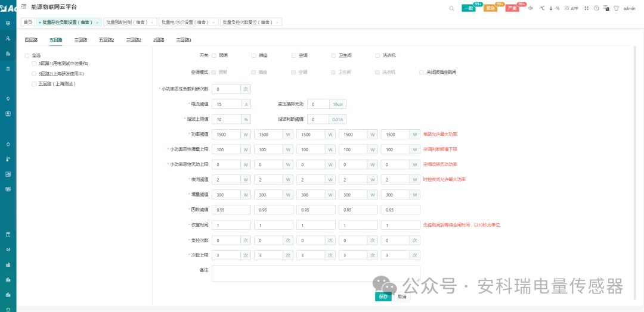The width and height of the screenshot is (644, 312).
Task: Open the thermometer sidebar icon
Action: 8,159
